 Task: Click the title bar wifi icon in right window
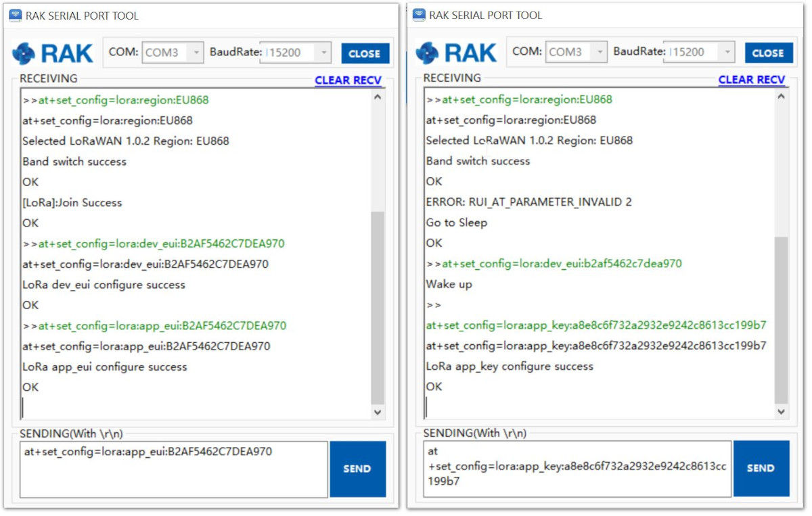point(419,15)
